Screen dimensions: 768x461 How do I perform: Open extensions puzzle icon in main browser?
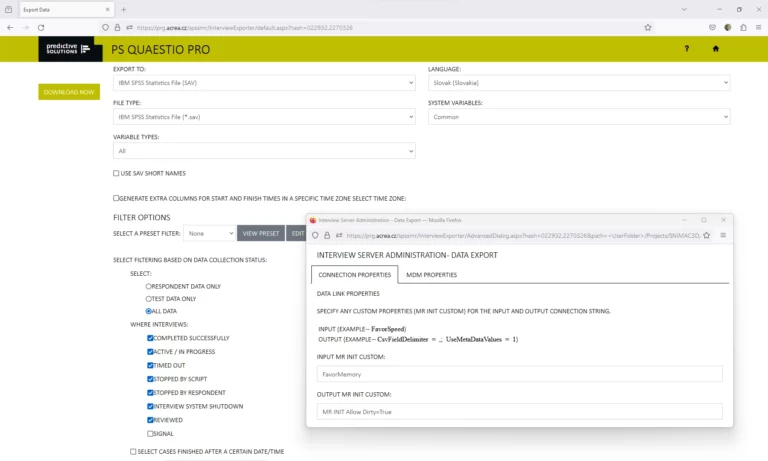click(743, 27)
